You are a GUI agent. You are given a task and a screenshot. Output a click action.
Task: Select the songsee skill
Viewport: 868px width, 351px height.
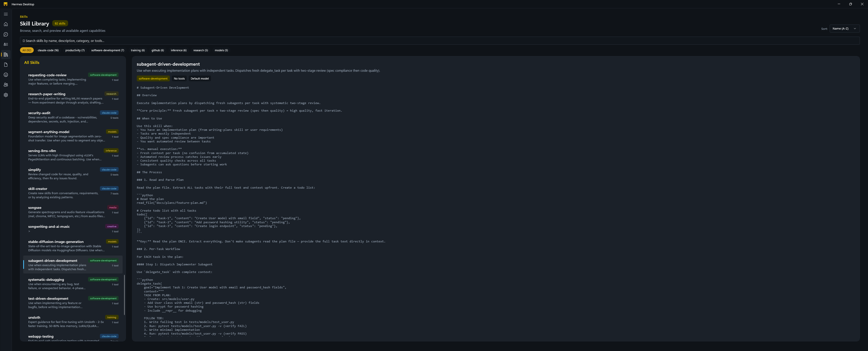pyautogui.click(x=73, y=211)
